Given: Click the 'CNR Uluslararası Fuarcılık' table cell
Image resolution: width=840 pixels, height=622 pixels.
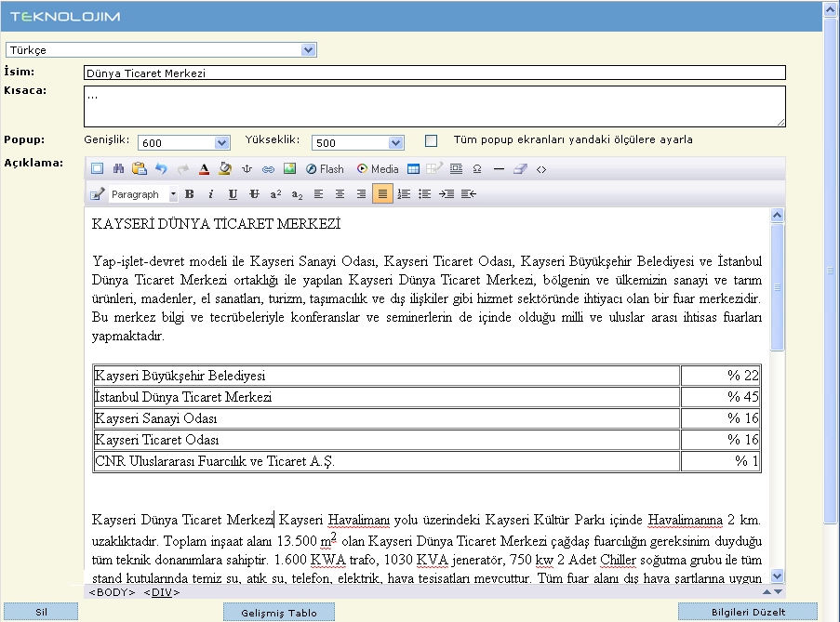Looking at the screenshot, I should (x=387, y=461).
